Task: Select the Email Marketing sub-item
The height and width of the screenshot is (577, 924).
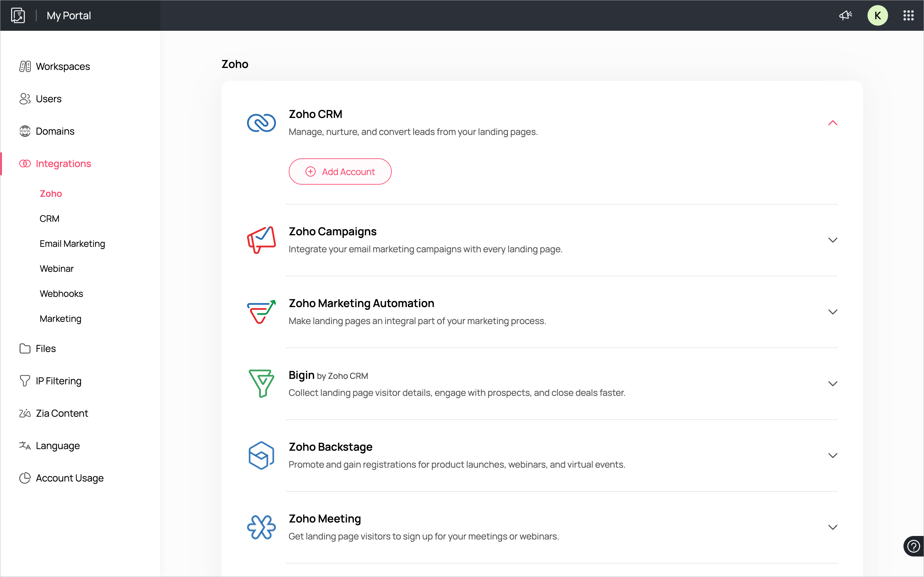Action: [x=72, y=244]
